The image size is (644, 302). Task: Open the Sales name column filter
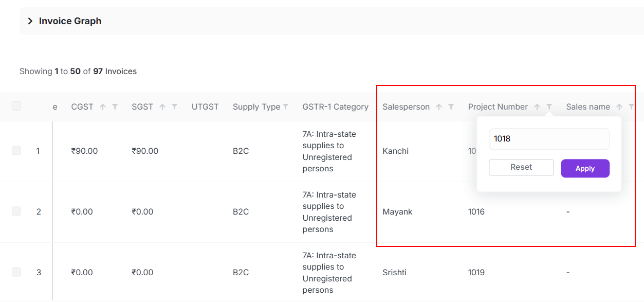tap(632, 107)
